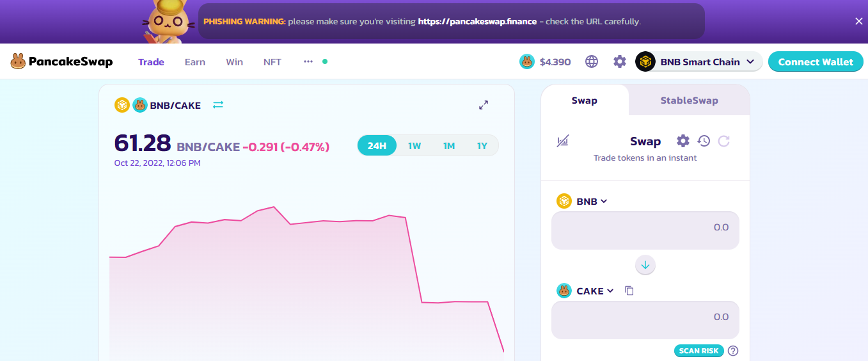
Task: Select the 1Y chart range
Action: [482, 146]
